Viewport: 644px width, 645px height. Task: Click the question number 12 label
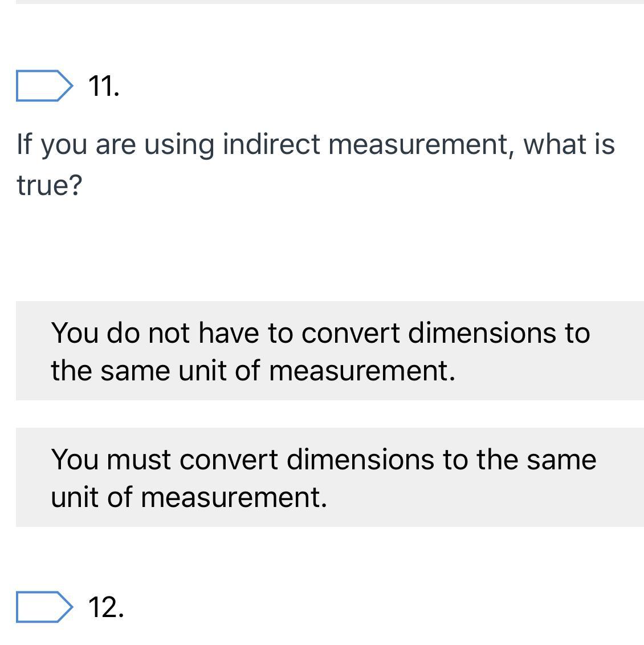point(106,607)
